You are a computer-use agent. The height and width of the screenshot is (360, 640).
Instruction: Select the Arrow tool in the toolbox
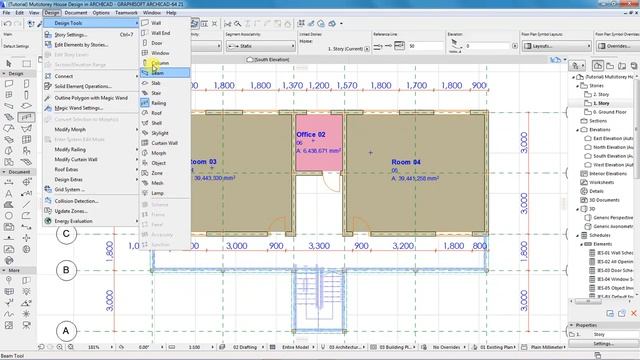(x=9, y=64)
